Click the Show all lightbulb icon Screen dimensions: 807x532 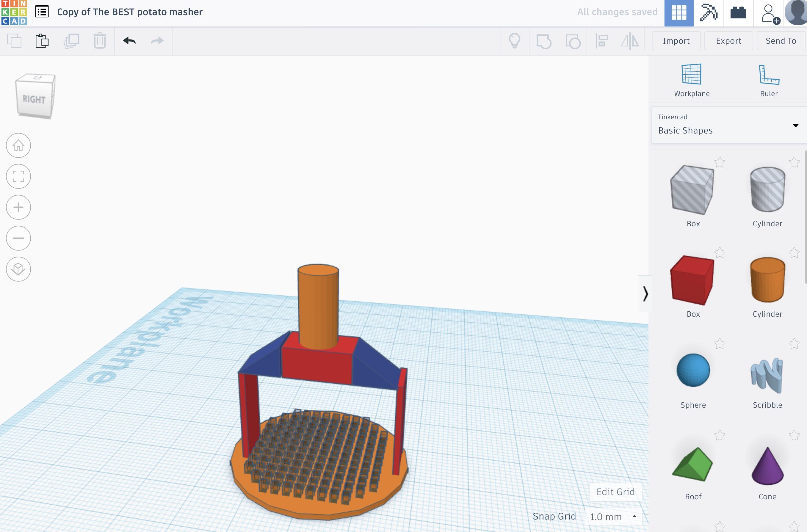coord(515,41)
